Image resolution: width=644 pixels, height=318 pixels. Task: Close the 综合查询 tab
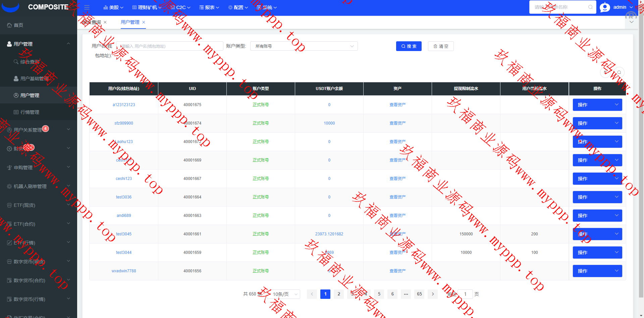coord(105,22)
